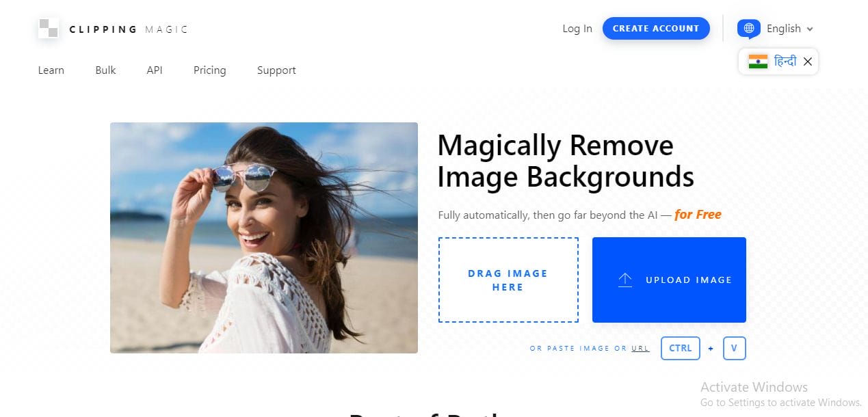The image size is (868, 417).
Task: Open the API navigation link
Action: pyautogui.click(x=155, y=70)
